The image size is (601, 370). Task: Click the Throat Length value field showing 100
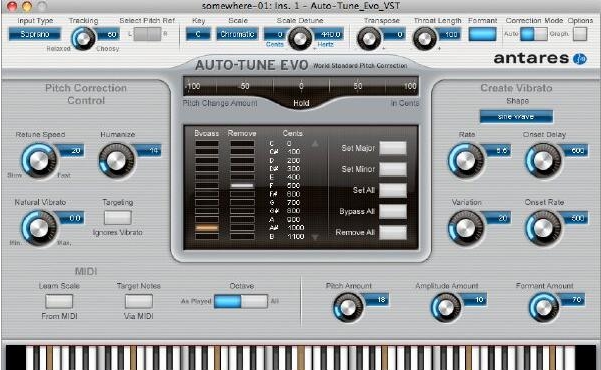pyautogui.click(x=449, y=35)
